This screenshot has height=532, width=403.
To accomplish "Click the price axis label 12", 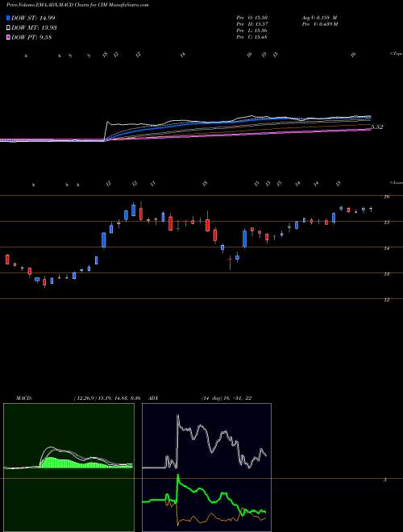I will click(x=388, y=300).
